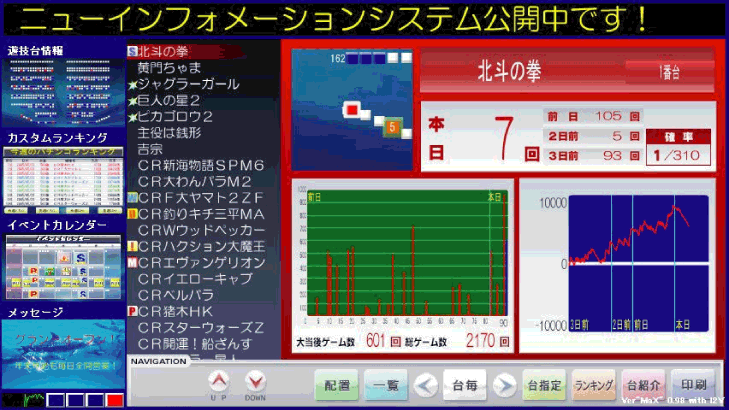This screenshot has width=729, height=410.
Task: Select CRスターウォーズZ in the list
Action: 201,328
